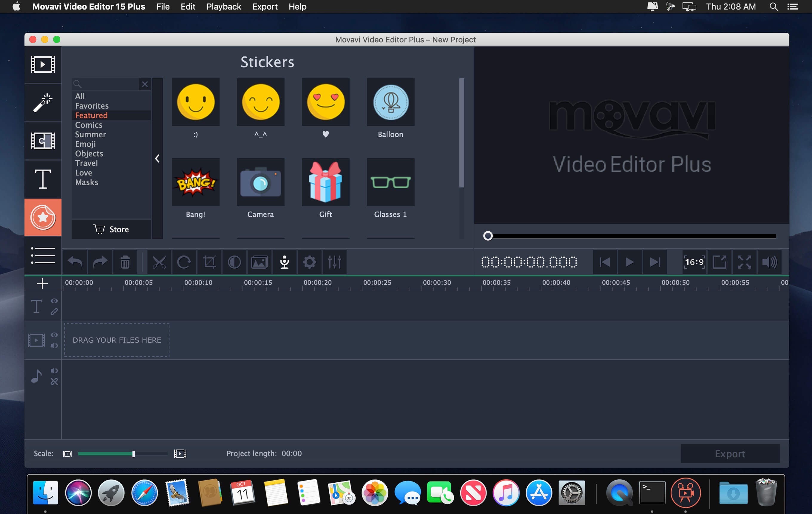This screenshot has height=514, width=812.
Task: Toggle video track visibility eye icon
Action: [x=55, y=335]
